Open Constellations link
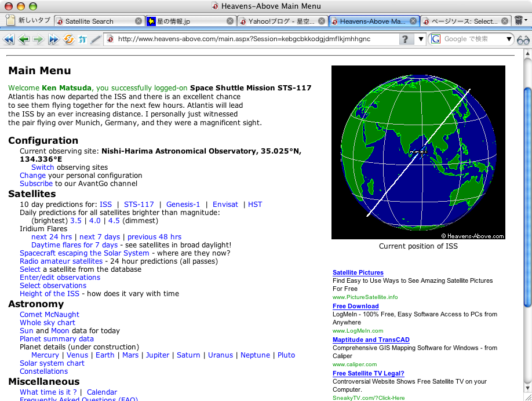This screenshot has height=401, width=532. 44,371
